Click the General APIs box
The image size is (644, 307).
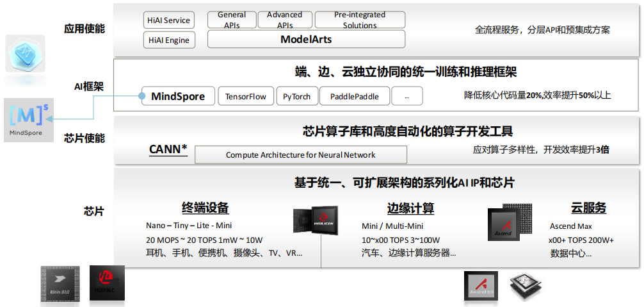(x=232, y=20)
